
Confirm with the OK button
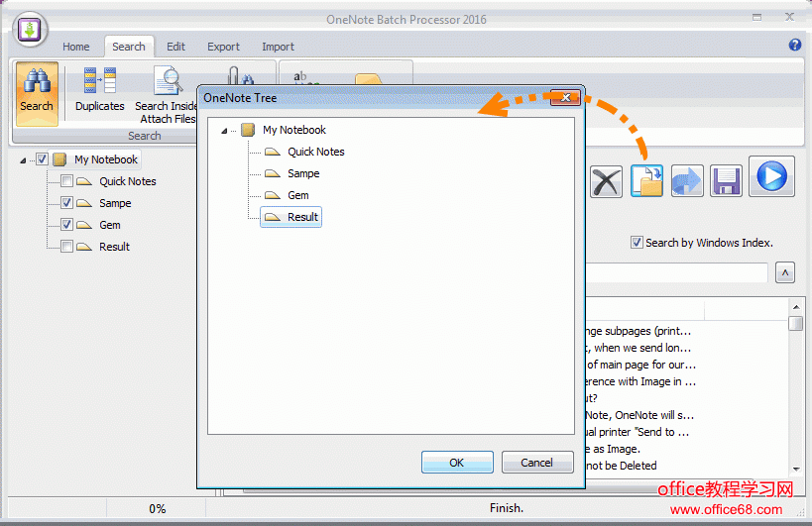click(457, 462)
